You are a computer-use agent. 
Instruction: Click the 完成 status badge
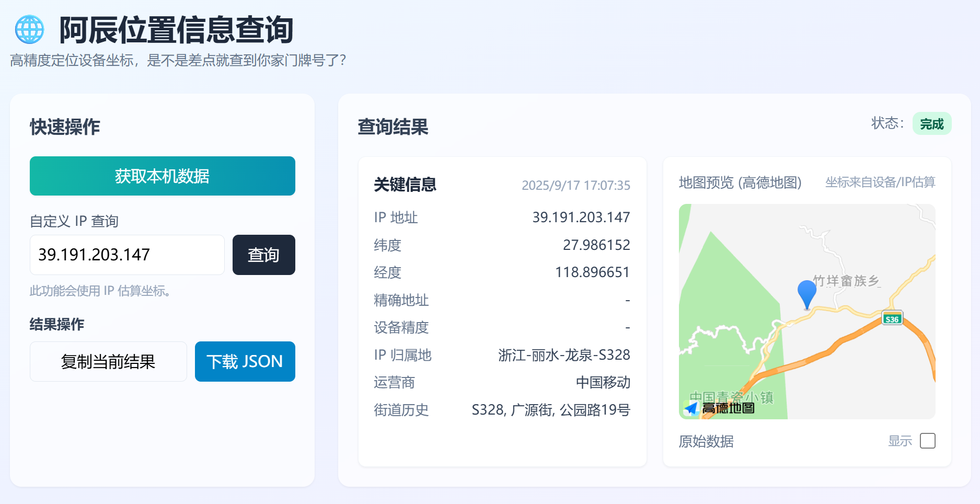932,123
